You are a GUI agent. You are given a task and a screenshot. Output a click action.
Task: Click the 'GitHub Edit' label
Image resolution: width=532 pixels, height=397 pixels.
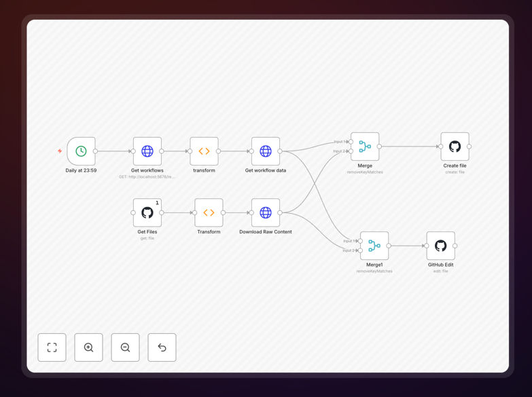coord(440,265)
